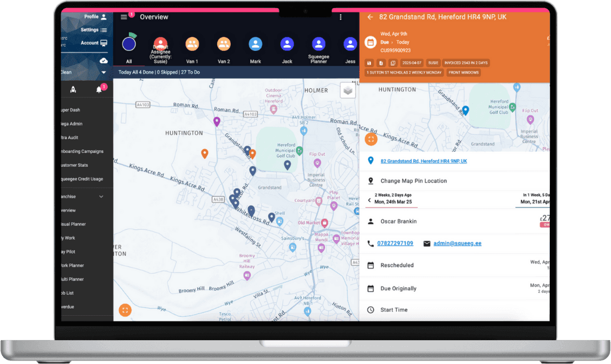The width and height of the screenshot is (611, 364).
Task: Open the business dropdown arrow in sidebar
Action: click(103, 72)
